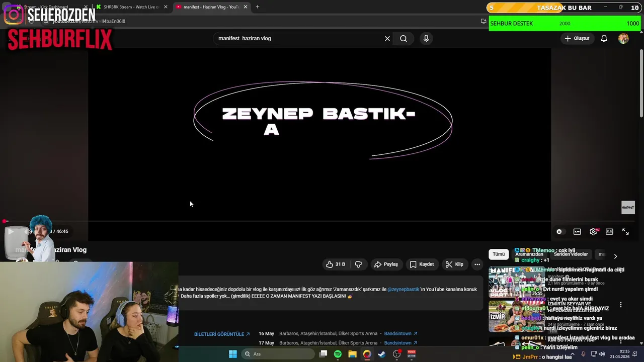Save video using Kaydet button
This screenshot has height=362, width=644.
click(422, 264)
